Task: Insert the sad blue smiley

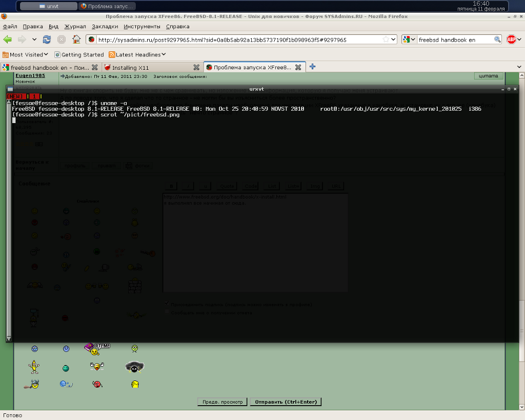Action: (66, 349)
